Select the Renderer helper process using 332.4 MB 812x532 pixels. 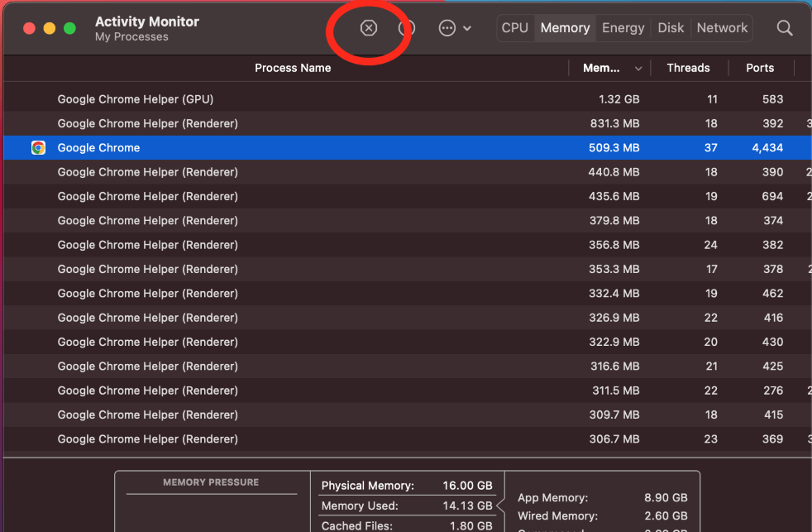(147, 293)
